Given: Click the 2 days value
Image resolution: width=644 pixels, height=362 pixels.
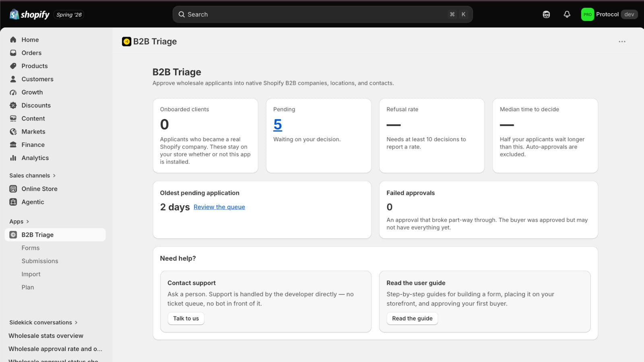Looking at the screenshot, I should [x=175, y=207].
